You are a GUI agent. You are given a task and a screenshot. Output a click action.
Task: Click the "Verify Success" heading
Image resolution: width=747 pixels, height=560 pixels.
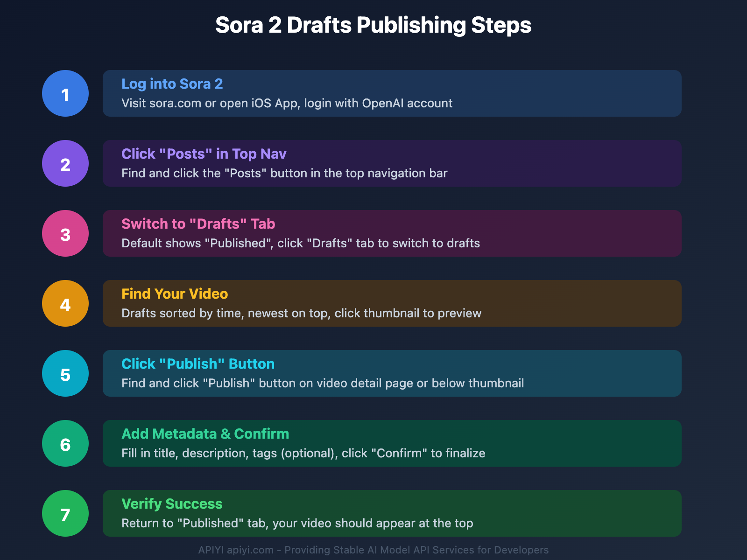[172, 504]
